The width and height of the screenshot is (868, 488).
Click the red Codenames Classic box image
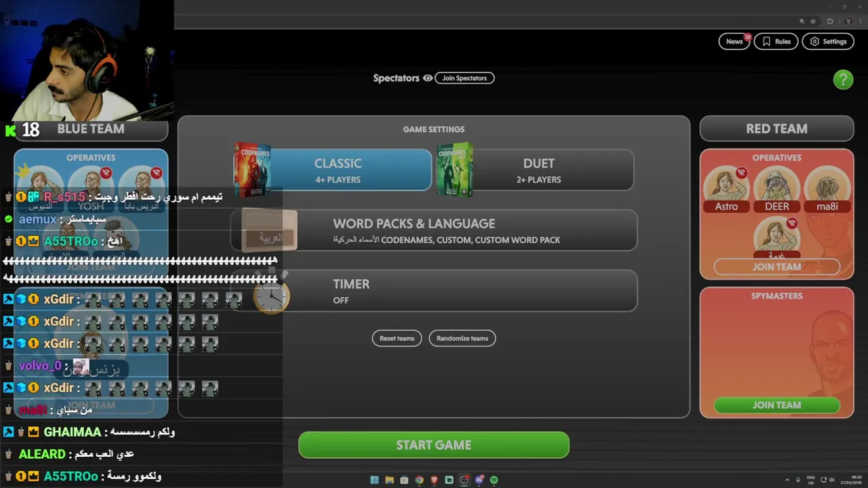[252, 169]
